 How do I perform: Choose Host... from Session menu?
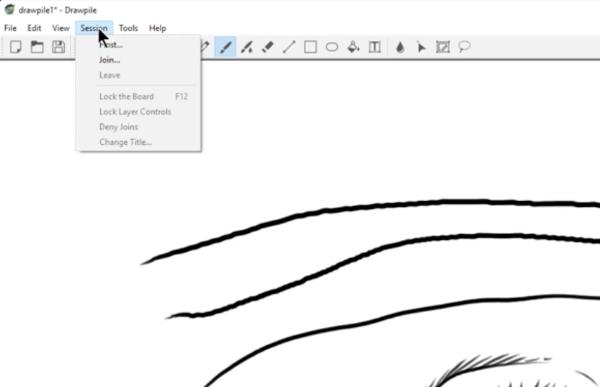click(140, 45)
